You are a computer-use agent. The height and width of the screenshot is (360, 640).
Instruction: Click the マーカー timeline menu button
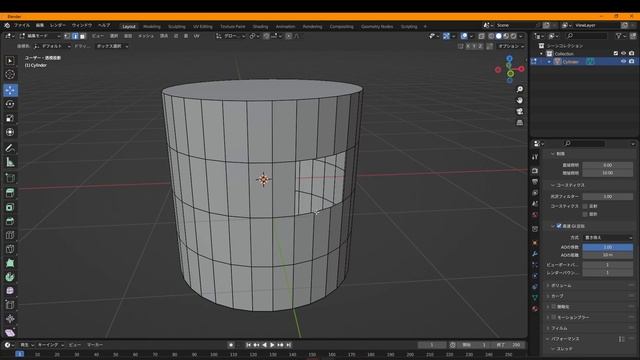[95, 345]
